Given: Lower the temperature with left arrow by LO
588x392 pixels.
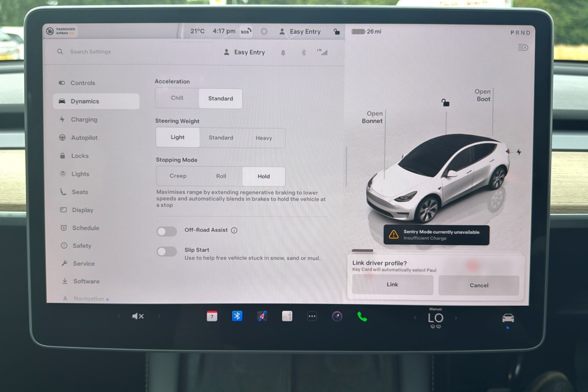Looking at the screenshot, I should point(415,318).
